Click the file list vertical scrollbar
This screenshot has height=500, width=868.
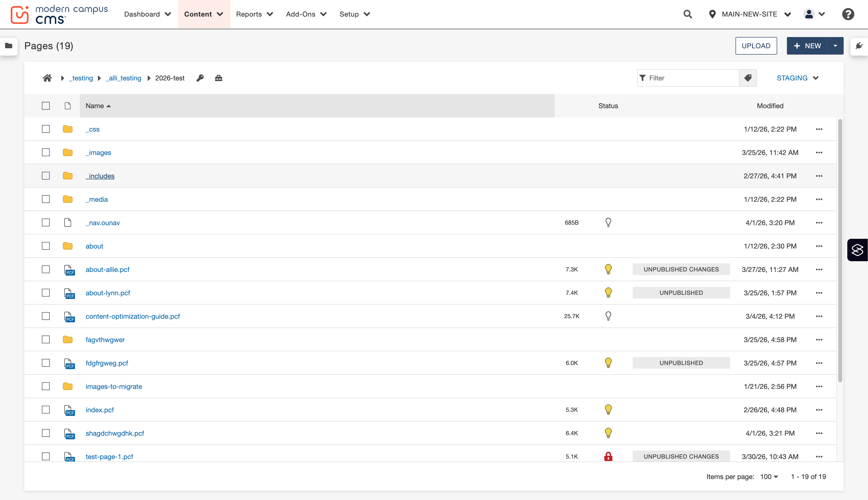pyautogui.click(x=840, y=251)
